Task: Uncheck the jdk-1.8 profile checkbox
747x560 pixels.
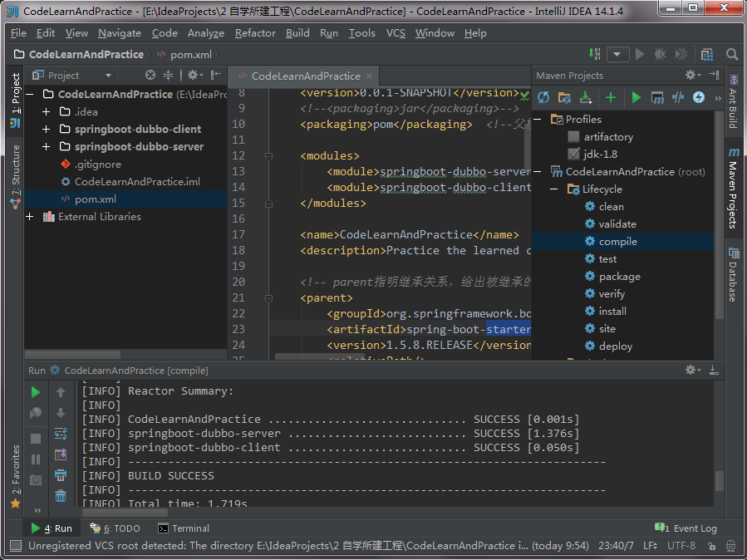Action: 573,154
